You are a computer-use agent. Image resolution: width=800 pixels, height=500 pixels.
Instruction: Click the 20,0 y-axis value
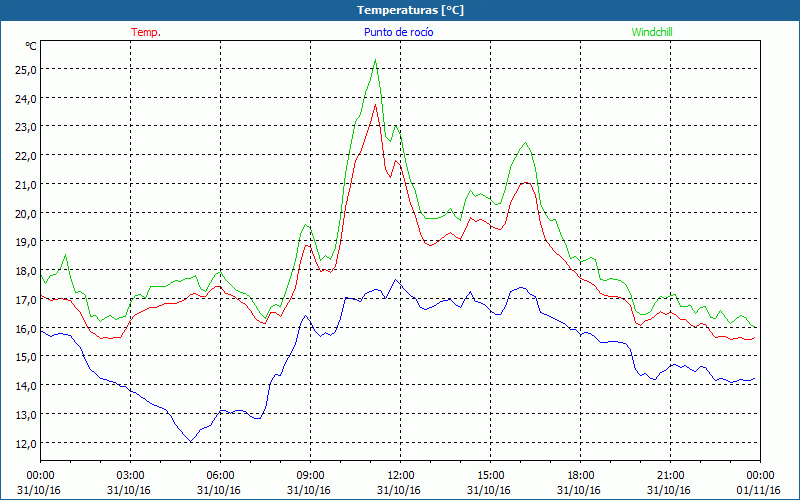coord(26,213)
